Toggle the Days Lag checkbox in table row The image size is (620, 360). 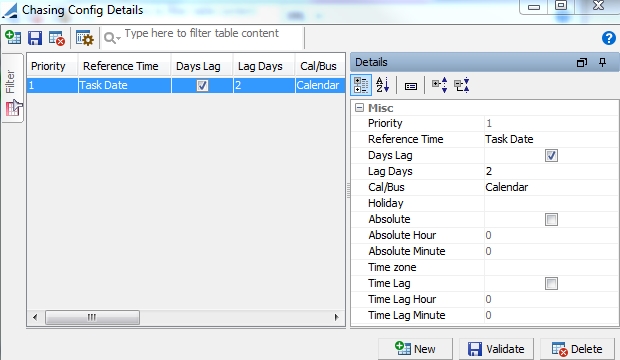202,85
